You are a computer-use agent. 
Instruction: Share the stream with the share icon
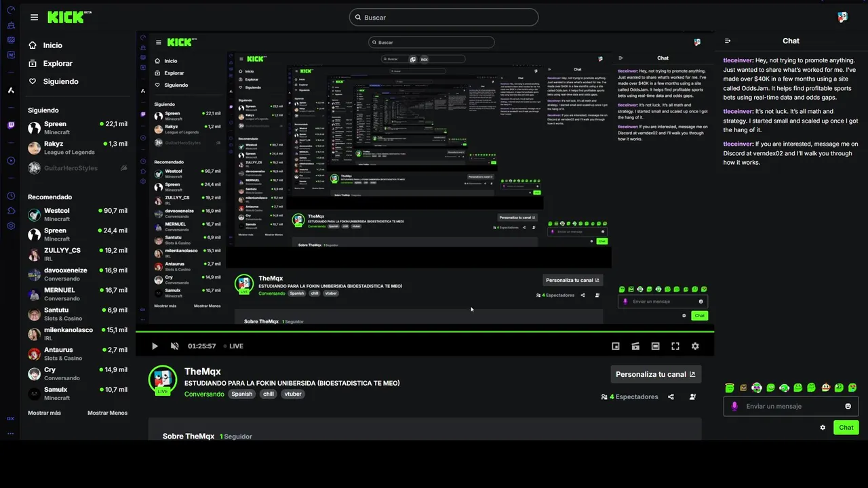click(671, 396)
